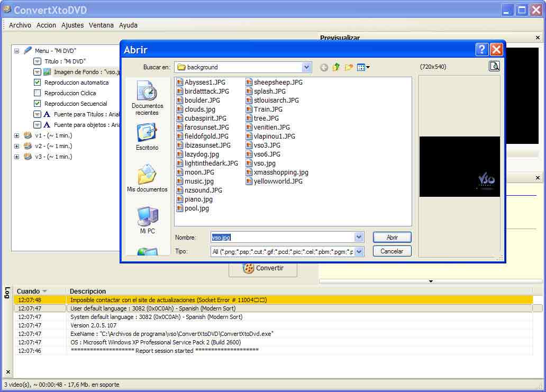Sort log by Cuando column header
This screenshot has width=546, height=392.
[x=40, y=291]
